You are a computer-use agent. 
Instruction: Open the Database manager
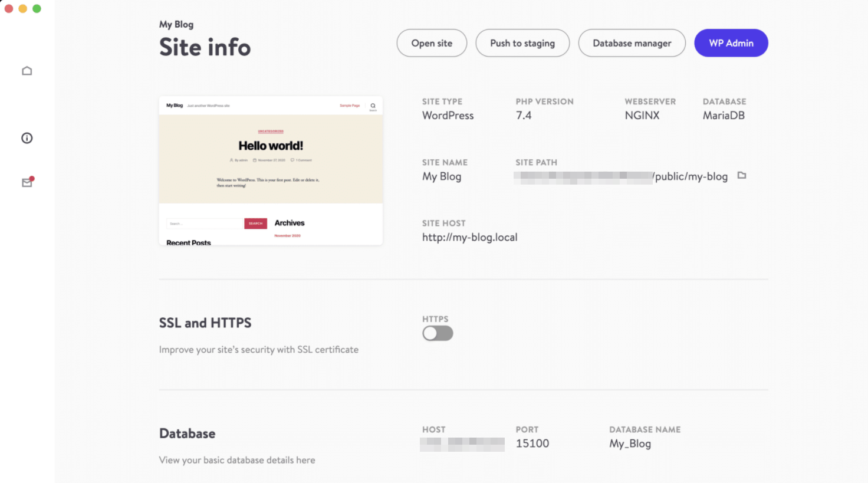[632, 43]
